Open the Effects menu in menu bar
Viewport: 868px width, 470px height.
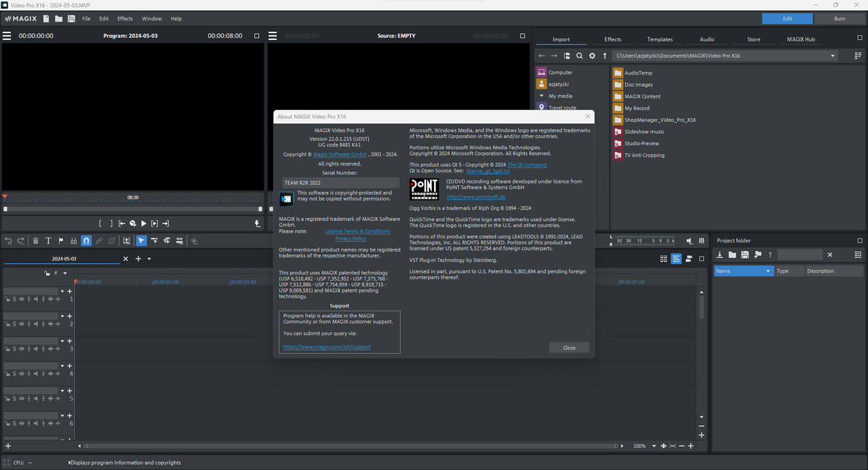pyautogui.click(x=125, y=18)
